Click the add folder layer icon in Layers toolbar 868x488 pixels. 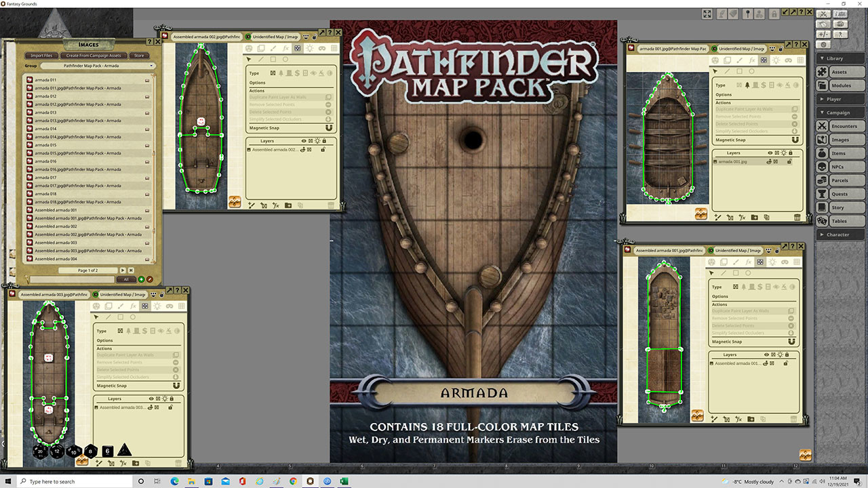pyautogui.click(x=288, y=205)
